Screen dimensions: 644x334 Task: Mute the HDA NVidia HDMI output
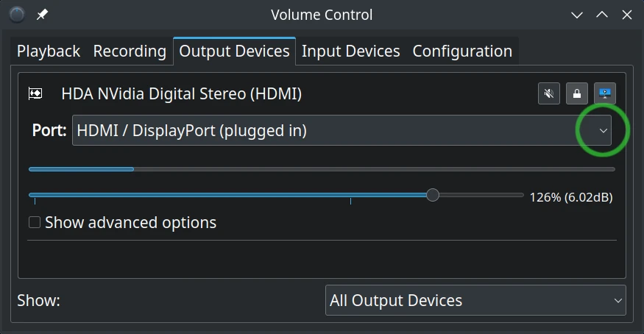click(x=549, y=93)
